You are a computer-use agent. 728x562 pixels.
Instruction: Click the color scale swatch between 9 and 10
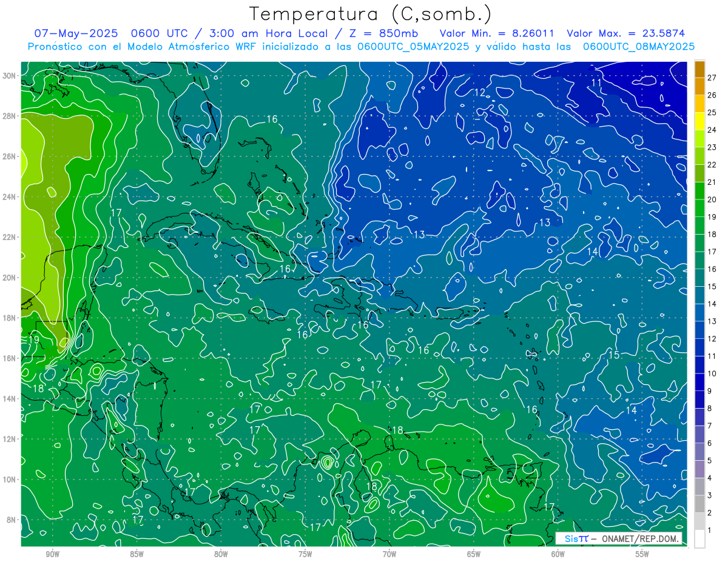click(x=699, y=382)
